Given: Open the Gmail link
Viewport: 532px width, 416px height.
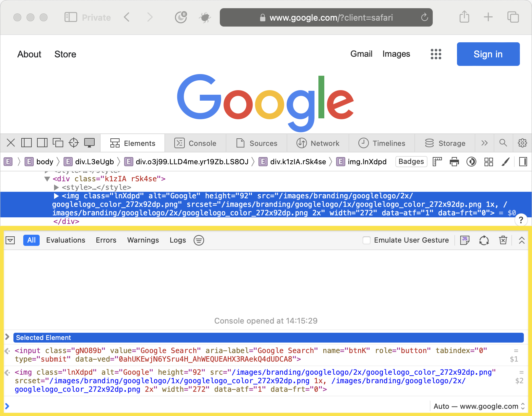Looking at the screenshot, I should pos(361,54).
